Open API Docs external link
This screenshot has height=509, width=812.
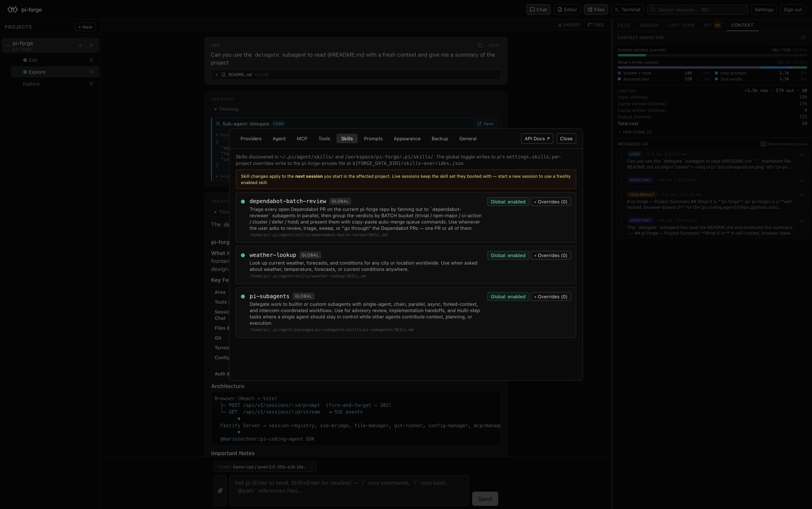pos(537,139)
